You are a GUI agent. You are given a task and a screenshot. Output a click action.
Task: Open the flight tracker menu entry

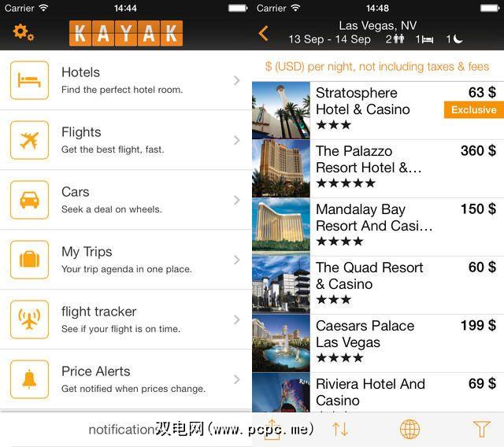point(126,320)
